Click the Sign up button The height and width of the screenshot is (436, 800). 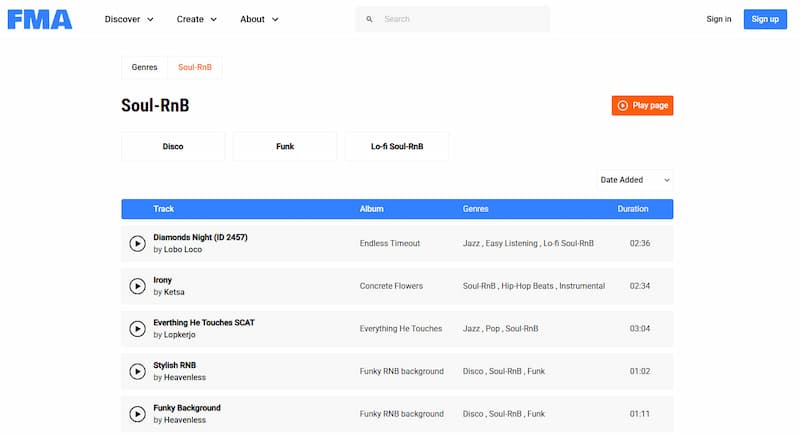[x=765, y=19]
